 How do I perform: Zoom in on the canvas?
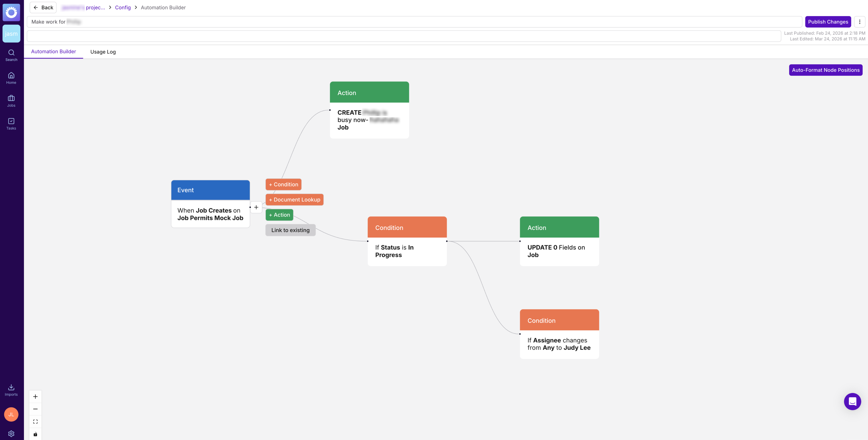[35, 397]
